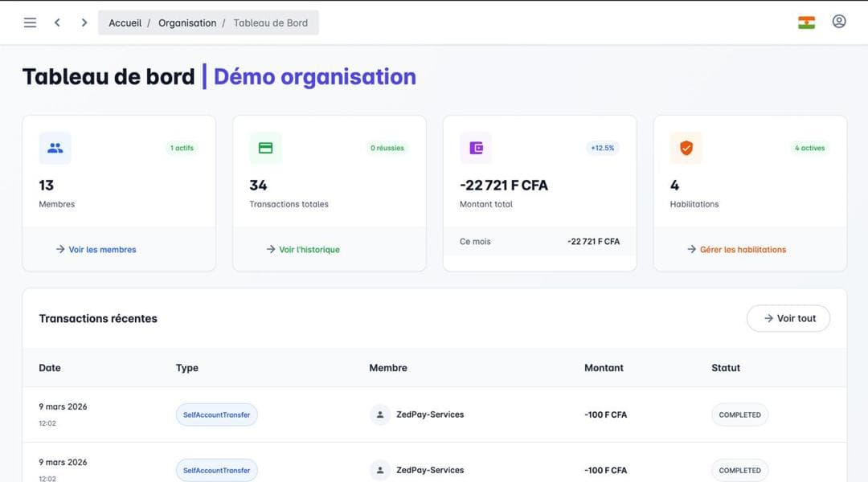Click the blue members group icon
This screenshot has height=482, width=868.
(x=55, y=148)
